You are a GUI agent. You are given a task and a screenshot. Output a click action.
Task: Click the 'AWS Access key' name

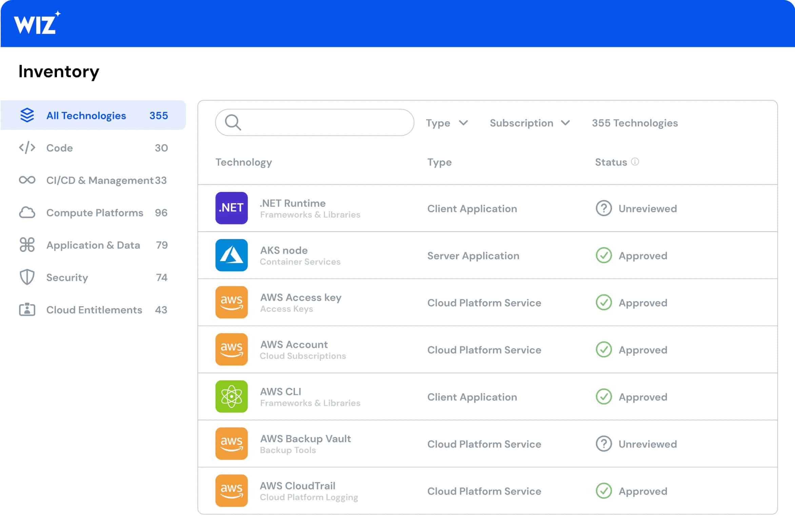click(301, 298)
